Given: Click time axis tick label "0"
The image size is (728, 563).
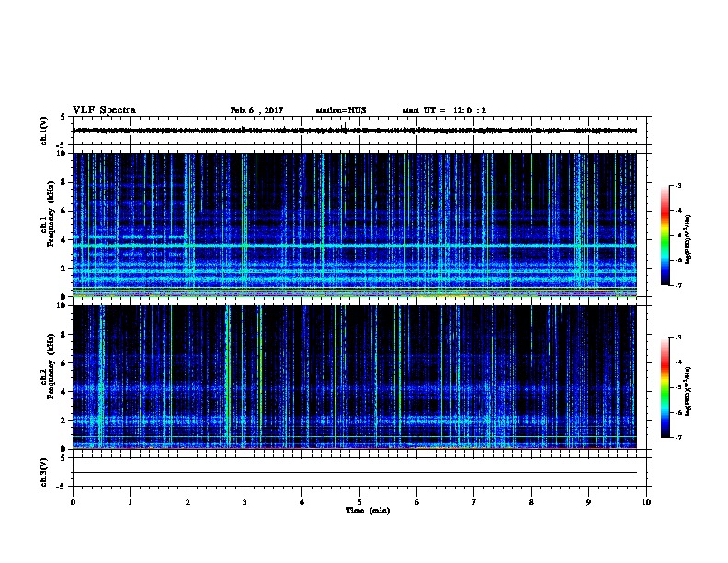Looking at the screenshot, I should pyautogui.click(x=73, y=501).
